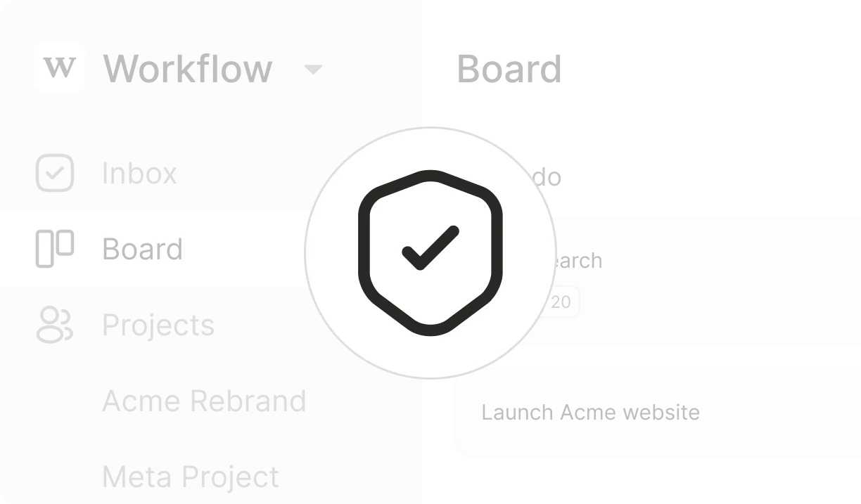Expand the Projects section

pos(158,325)
